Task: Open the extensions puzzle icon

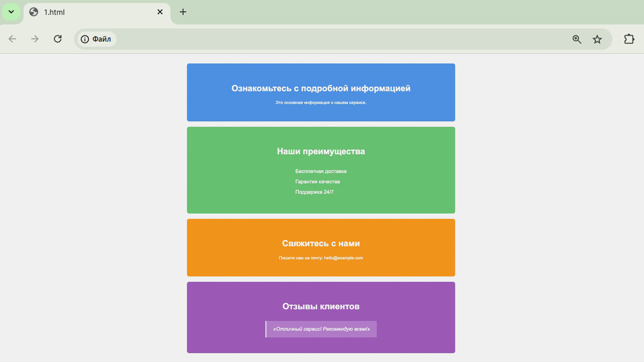Action: coord(629,39)
